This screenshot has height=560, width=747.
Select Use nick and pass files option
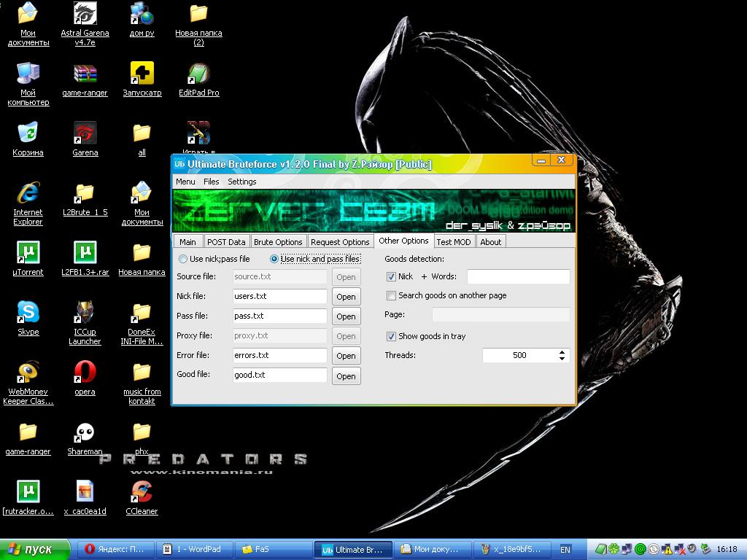(x=274, y=259)
